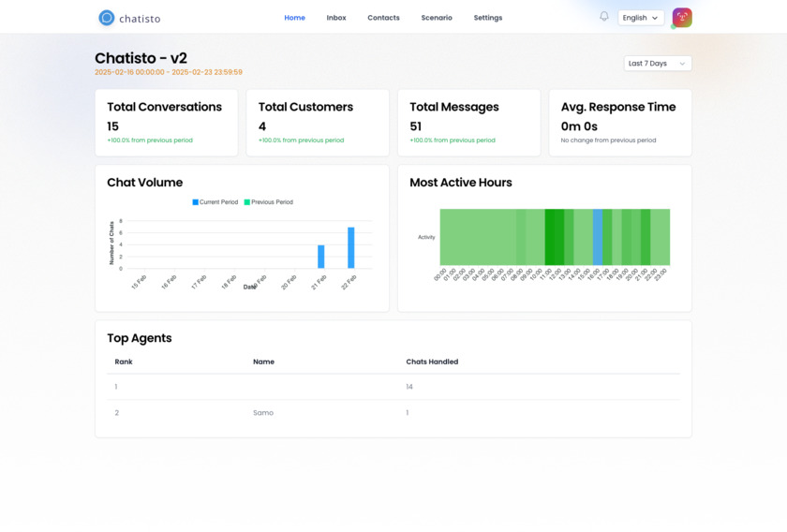787x532 pixels.
Task: Click the 22 Feb bar in Chat Volume
Action: tap(351, 248)
